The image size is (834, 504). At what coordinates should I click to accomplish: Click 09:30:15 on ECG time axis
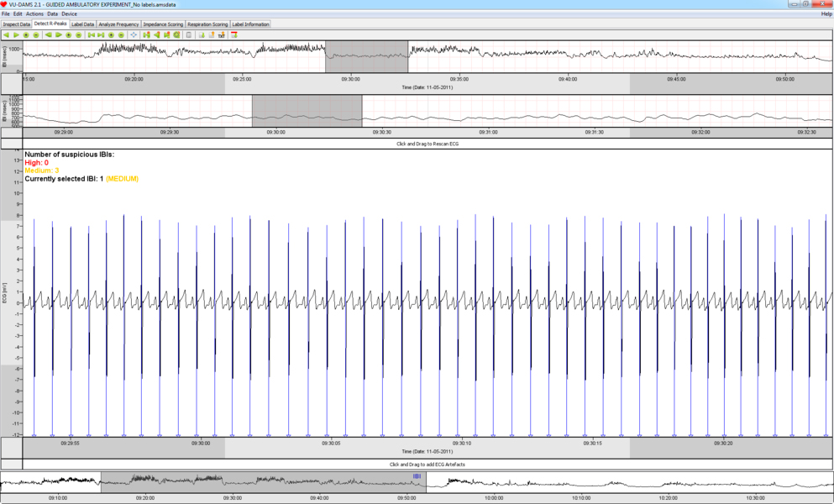point(592,443)
